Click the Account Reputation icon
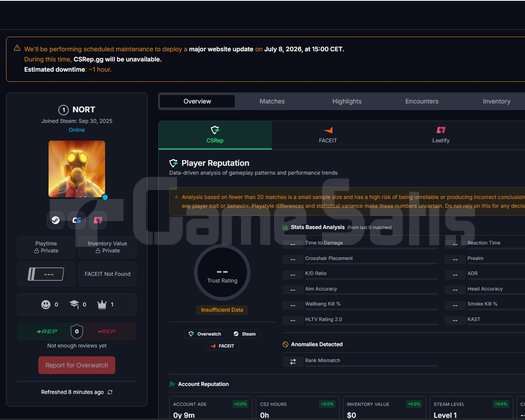The width and height of the screenshot is (525, 420). (x=172, y=384)
